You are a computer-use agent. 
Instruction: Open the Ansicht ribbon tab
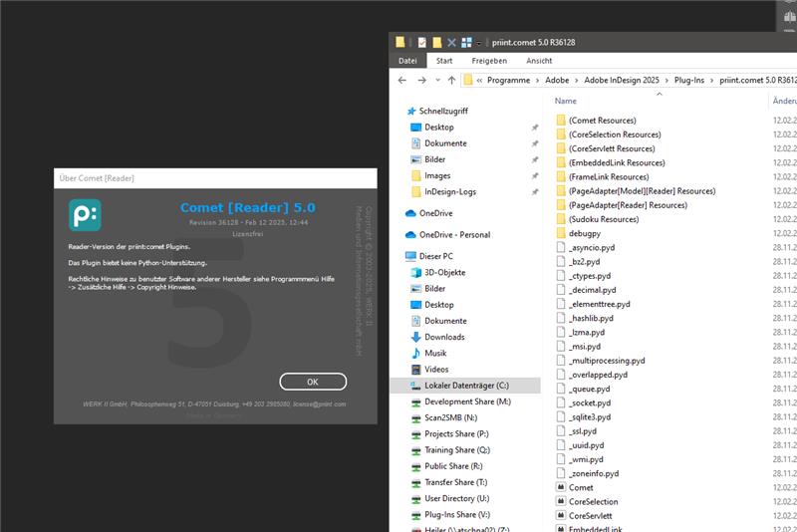[x=539, y=61]
